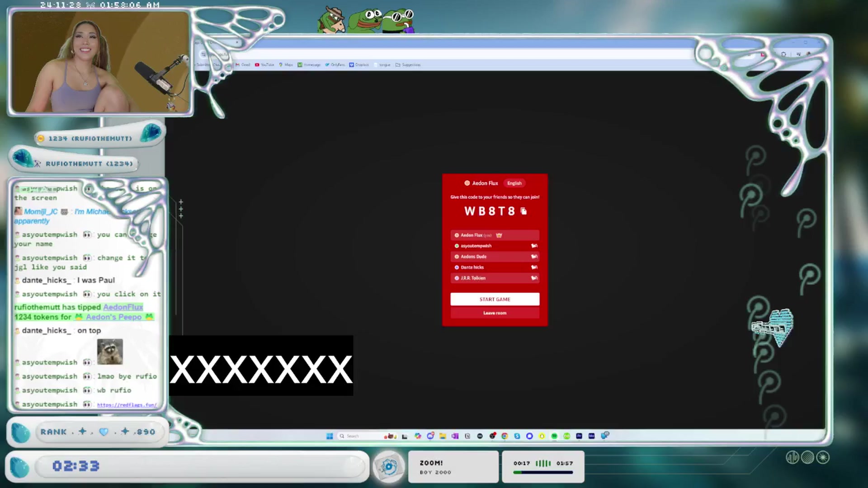Open the redflags.fun link in chat
Viewport: 868px width, 488px height.
click(x=127, y=405)
